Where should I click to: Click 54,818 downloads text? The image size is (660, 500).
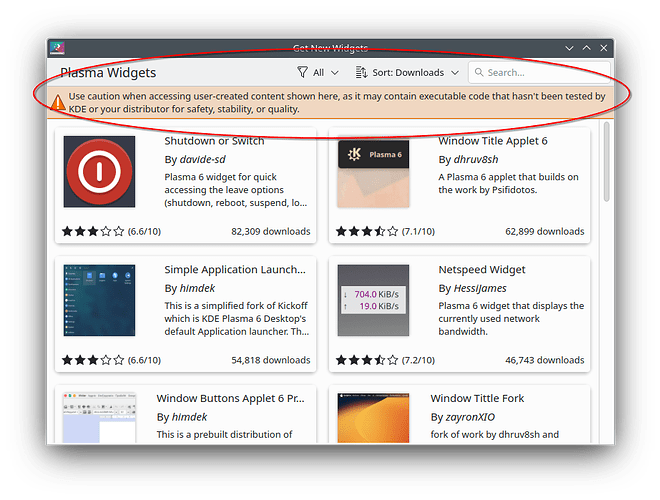click(x=271, y=360)
